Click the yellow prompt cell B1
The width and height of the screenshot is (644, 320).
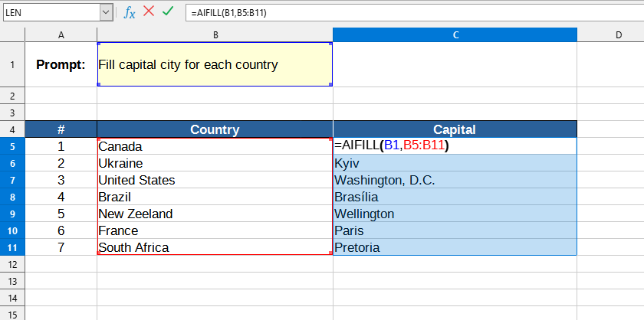coord(215,64)
